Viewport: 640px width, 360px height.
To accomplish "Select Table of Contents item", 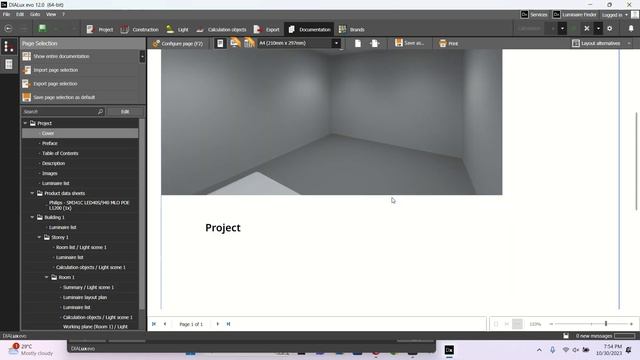I will pos(60,153).
